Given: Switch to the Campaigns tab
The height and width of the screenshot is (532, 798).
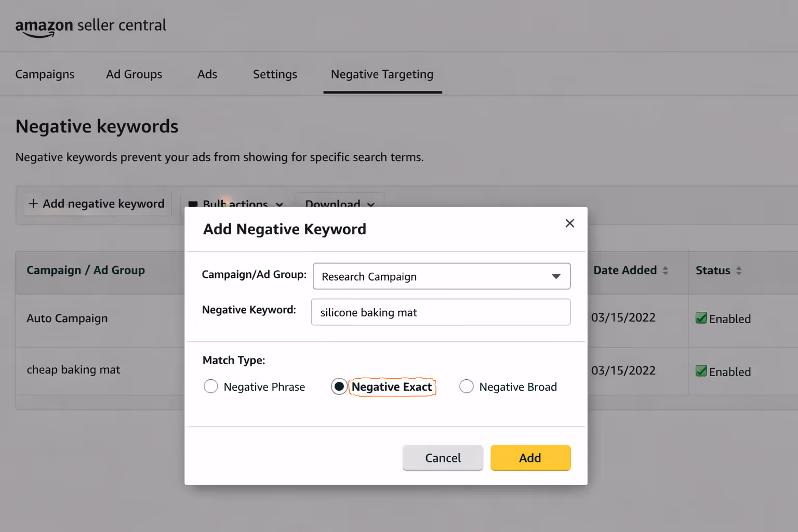Looking at the screenshot, I should point(45,74).
